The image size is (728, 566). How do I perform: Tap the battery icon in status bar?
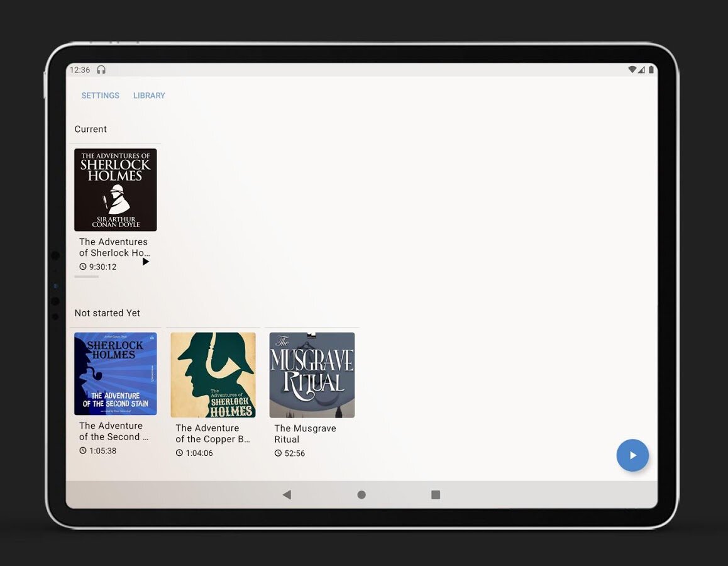pos(651,70)
